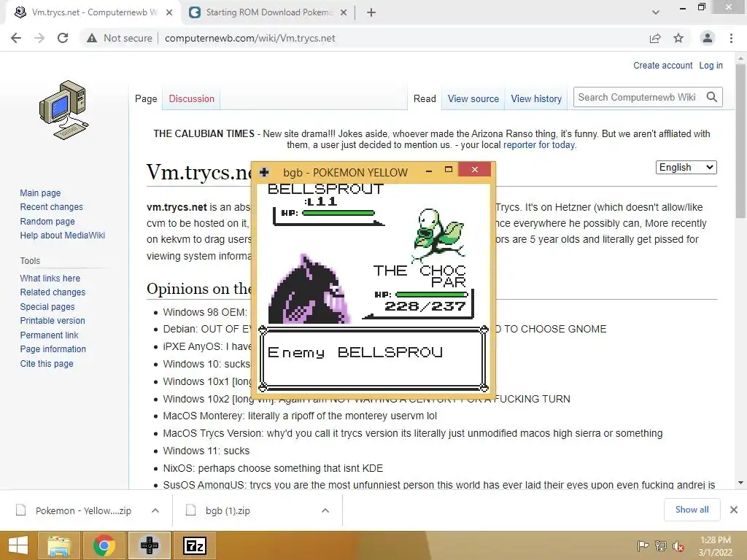Open a new tab with plus button
747x560 pixels.
[371, 12]
